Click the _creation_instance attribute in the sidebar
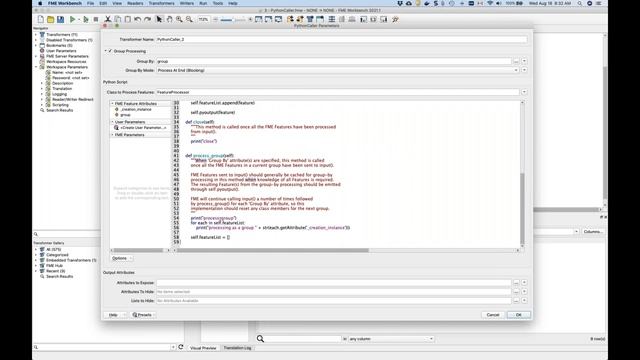This screenshot has height=360, width=640. (x=136, y=109)
